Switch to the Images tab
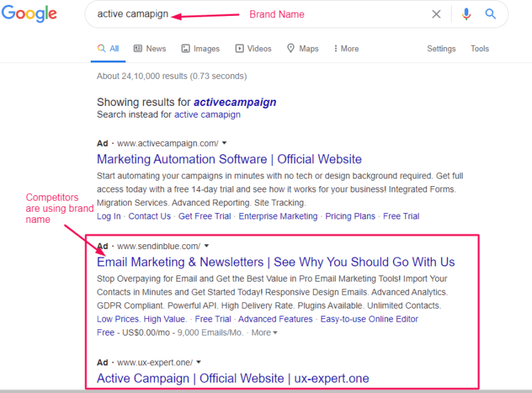Image resolution: width=532 pixels, height=393 pixels. [200, 48]
